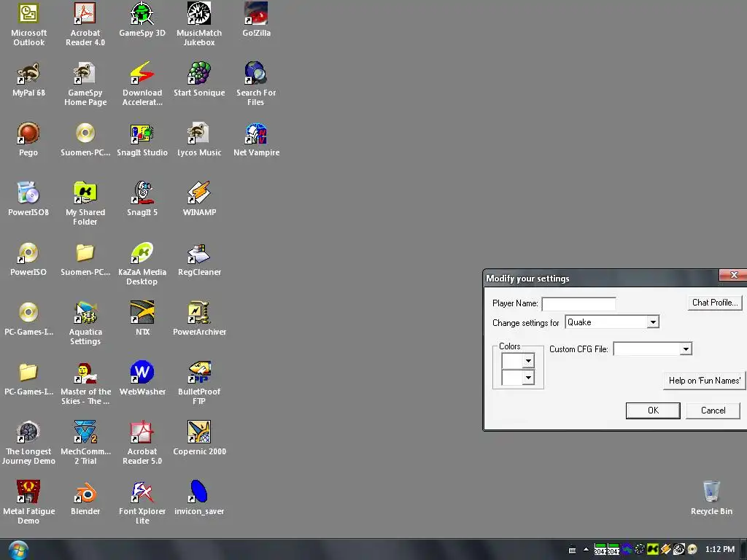The image size is (747, 560).
Task: Click the PowerISO8 desktop icon
Action: (x=28, y=192)
